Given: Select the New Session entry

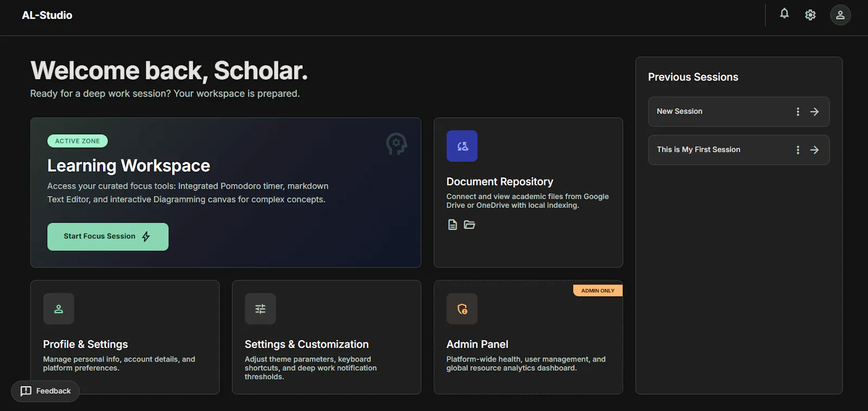Looking at the screenshot, I should 739,112.
